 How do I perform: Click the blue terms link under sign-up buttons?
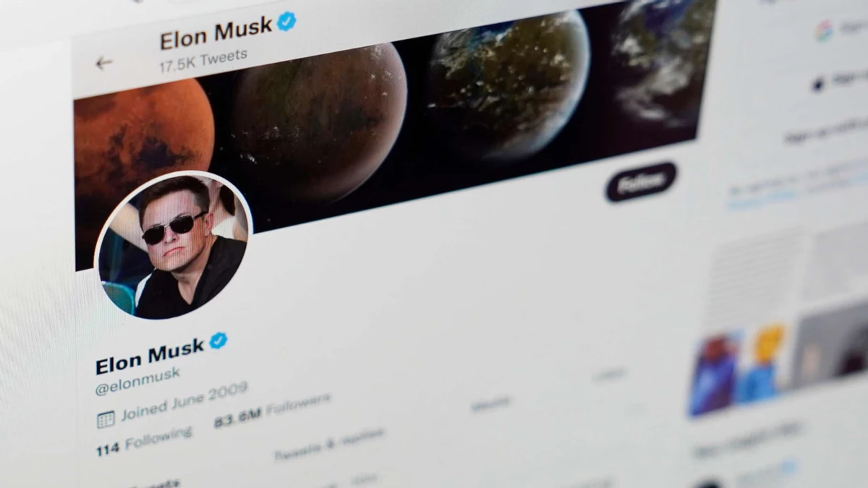click(x=759, y=202)
